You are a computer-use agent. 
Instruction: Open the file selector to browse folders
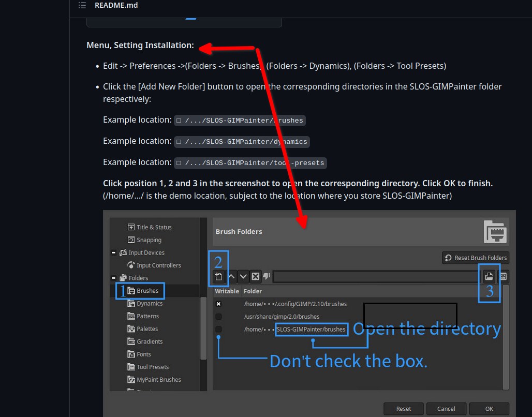click(489, 276)
